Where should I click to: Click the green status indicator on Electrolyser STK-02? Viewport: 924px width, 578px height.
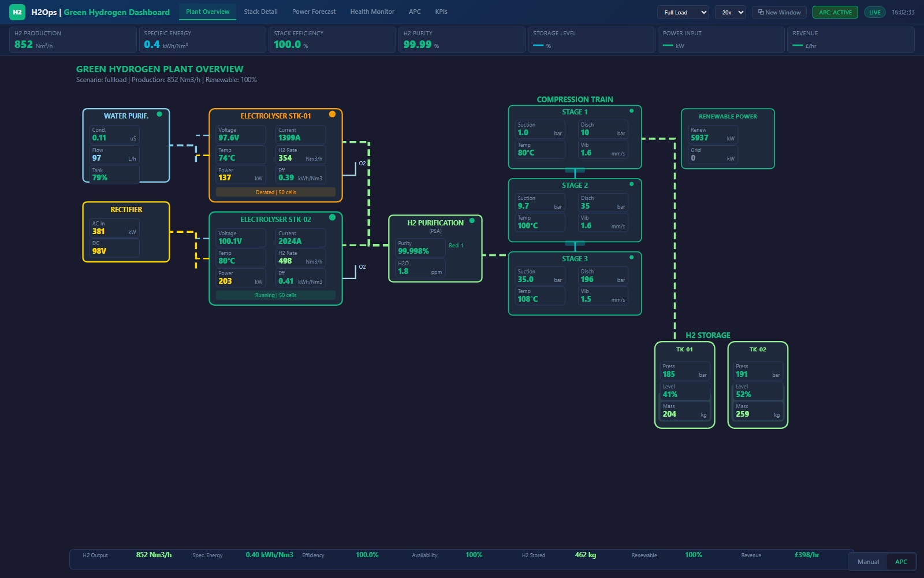click(332, 217)
